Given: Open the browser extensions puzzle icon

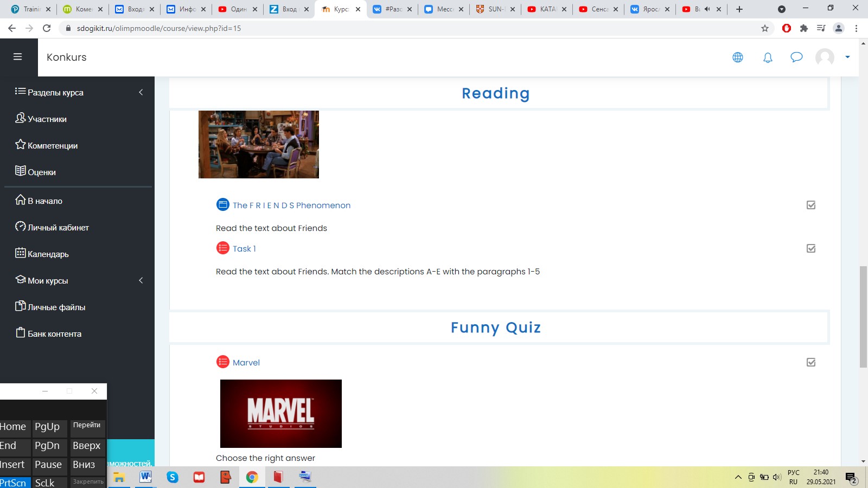Looking at the screenshot, I should [x=804, y=28].
